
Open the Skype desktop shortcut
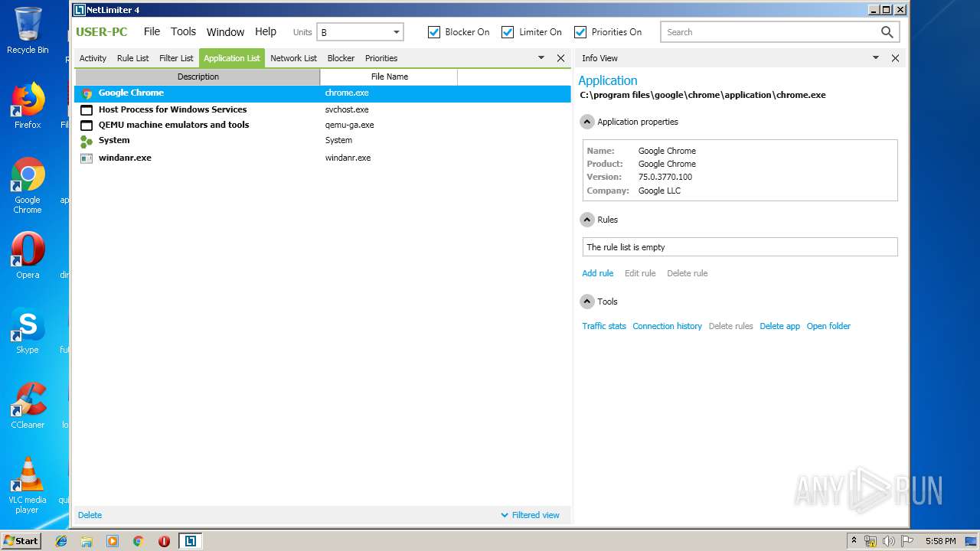[x=28, y=331]
